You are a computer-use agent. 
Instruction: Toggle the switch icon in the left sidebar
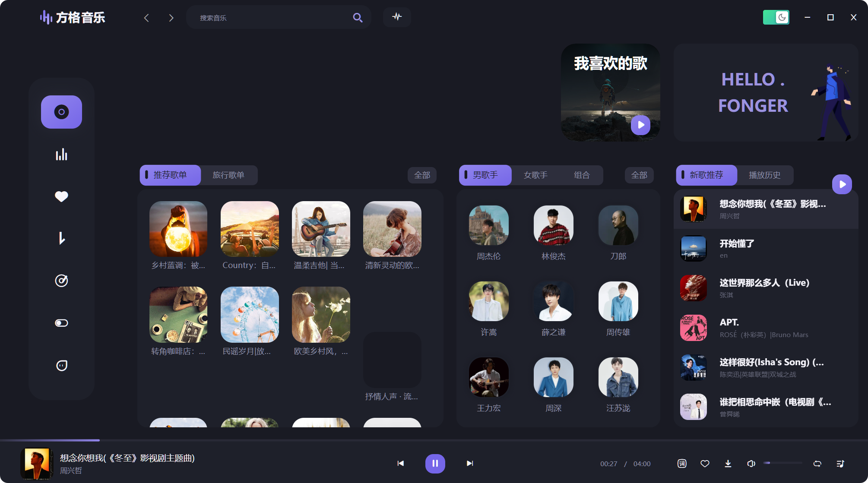[61, 322]
